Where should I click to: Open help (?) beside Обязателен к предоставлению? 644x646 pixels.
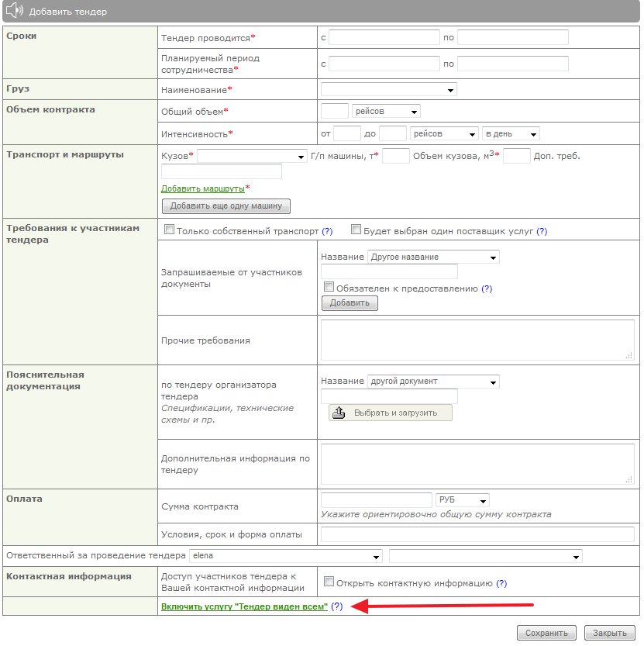coord(487,288)
